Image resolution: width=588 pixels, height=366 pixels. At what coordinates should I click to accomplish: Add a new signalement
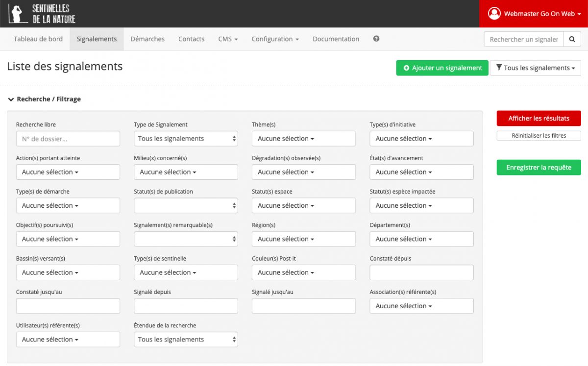442,68
